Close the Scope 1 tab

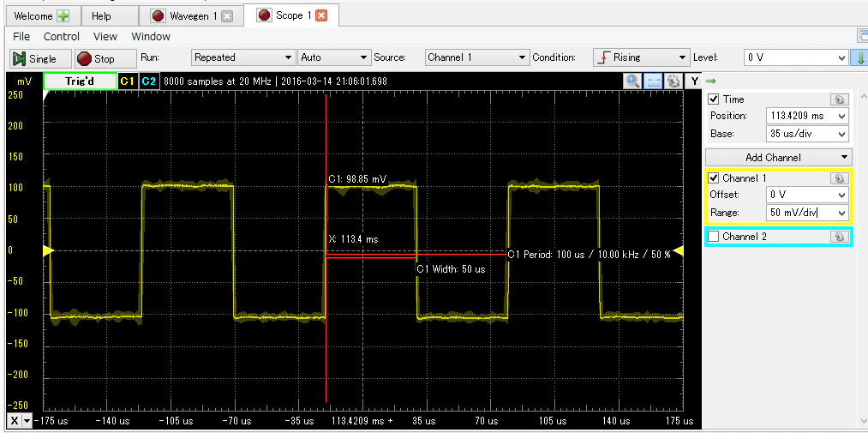[321, 15]
